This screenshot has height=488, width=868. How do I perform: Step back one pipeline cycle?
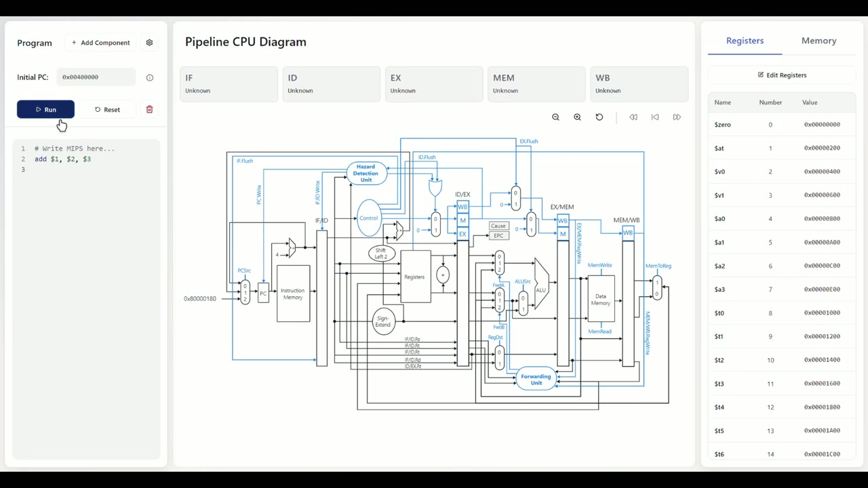coord(655,117)
